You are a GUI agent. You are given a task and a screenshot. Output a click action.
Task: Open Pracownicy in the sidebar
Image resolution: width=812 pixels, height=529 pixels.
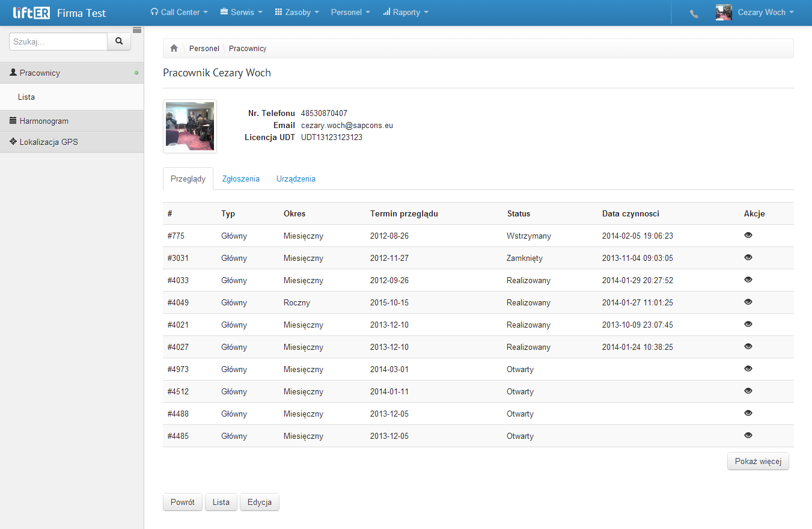tap(72, 73)
